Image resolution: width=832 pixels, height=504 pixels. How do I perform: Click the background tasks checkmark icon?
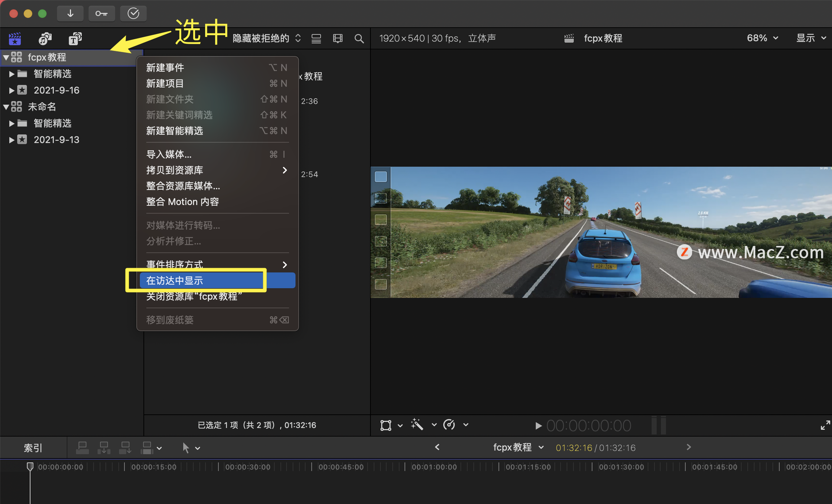point(133,13)
